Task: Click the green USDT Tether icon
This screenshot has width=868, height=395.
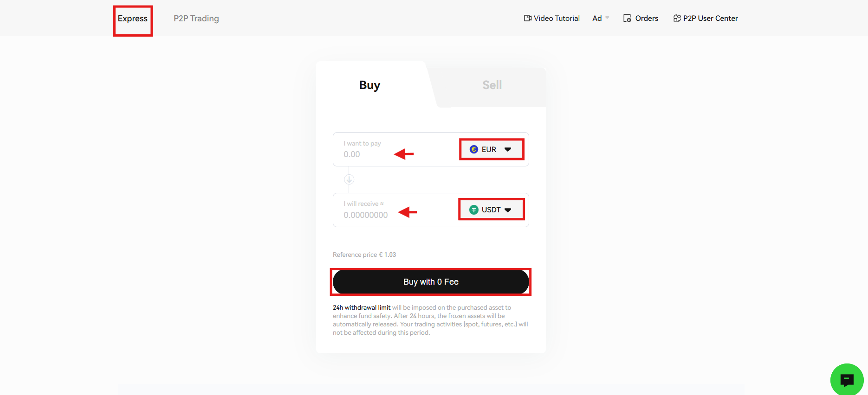Action: tap(473, 210)
